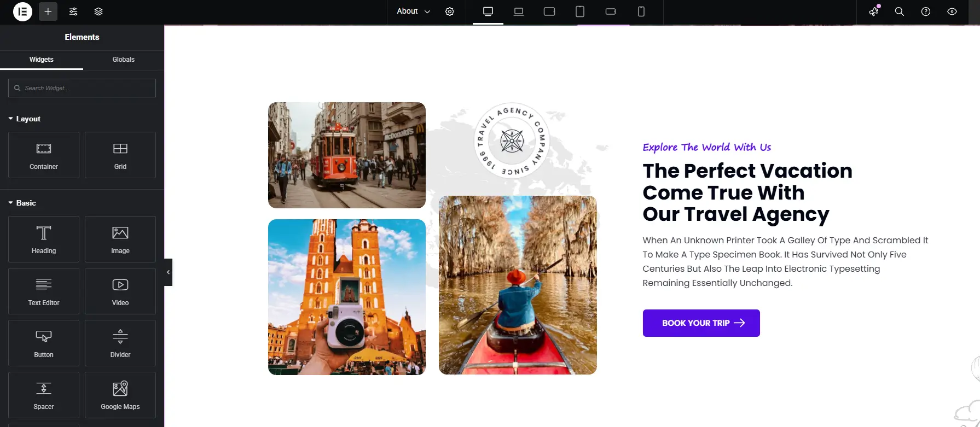Open page settings gear icon
The image size is (980, 427).
[450, 11]
